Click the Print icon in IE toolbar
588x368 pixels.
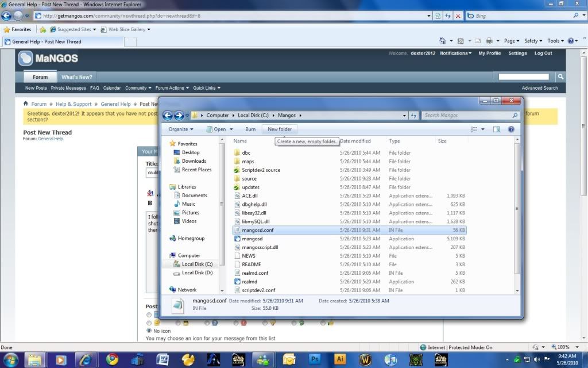pyautogui.click(x=489, y=41)
